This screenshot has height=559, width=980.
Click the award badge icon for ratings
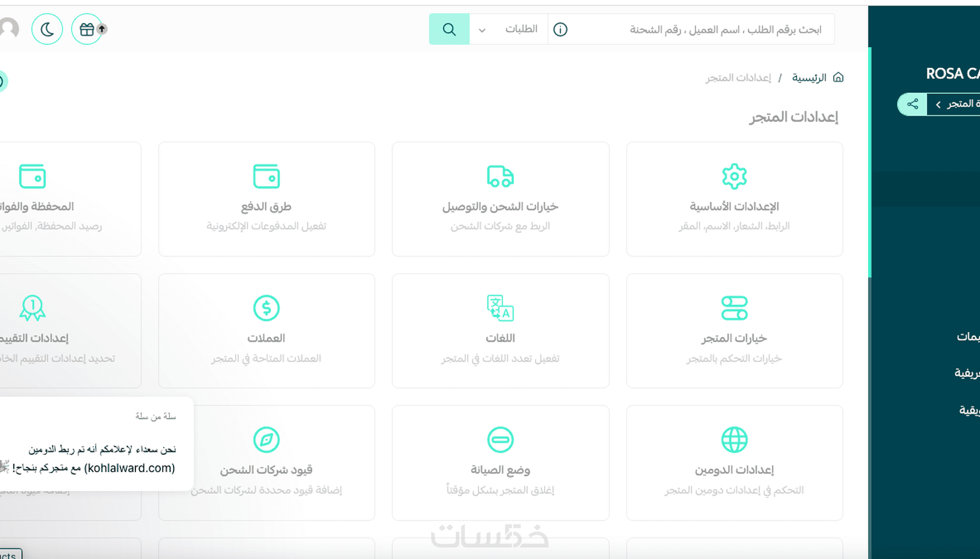coord(32,308)
